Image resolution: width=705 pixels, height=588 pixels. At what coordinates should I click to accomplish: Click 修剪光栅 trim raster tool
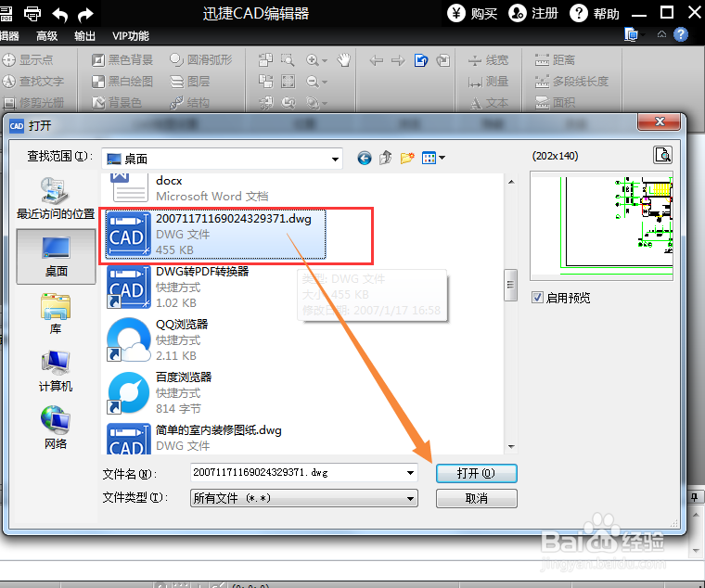(x=33, y=103)
